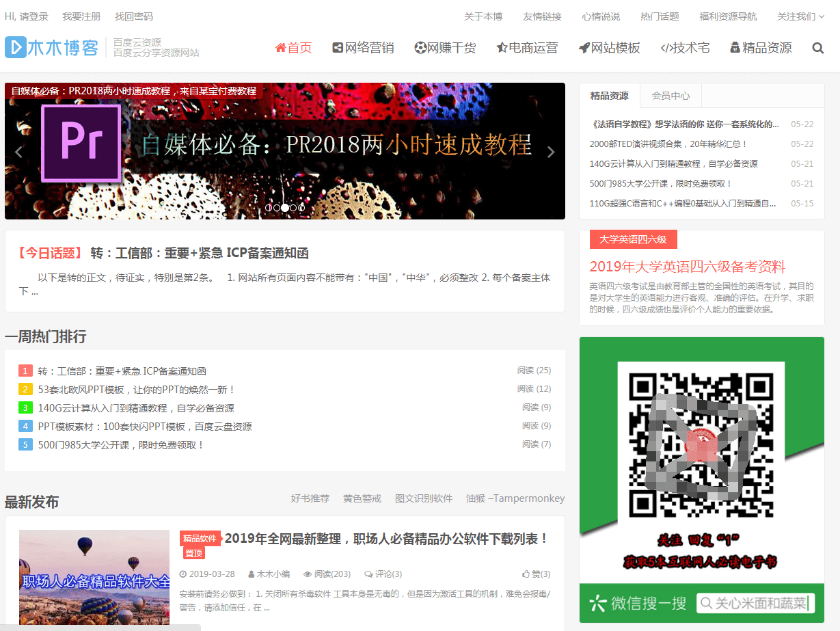The image size is (840, 631).
Task: Open 油猴 –Tampermonkey tag link
Action: tap(515, 498)
